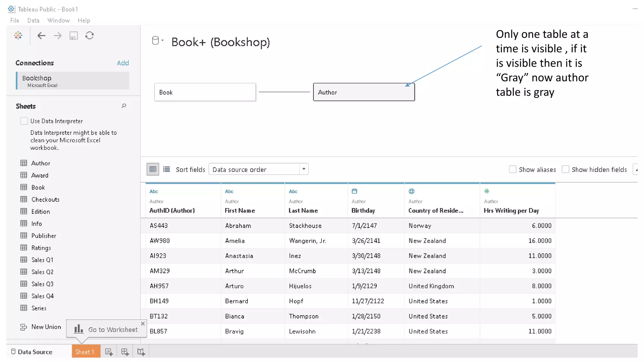
Task: Click the Tableau start page logo icon
Action: coord(18,36)
